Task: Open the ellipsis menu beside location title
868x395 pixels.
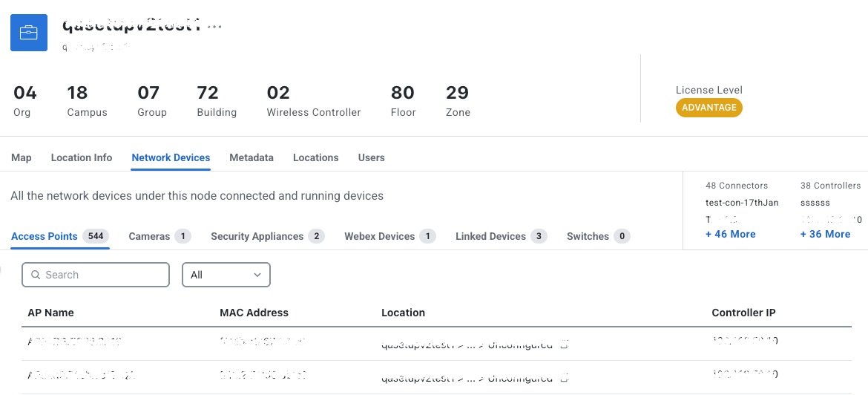Action: point(215,26)
